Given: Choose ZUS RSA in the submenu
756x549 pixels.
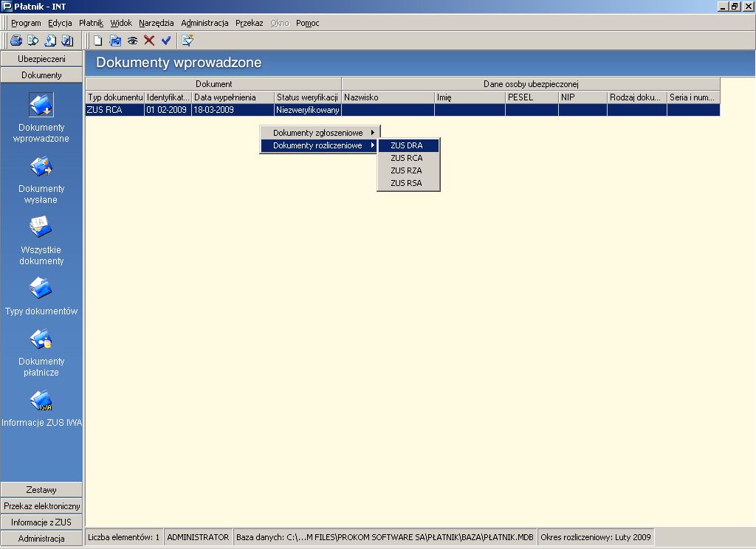Looking at the screenshot, I should (408, 183).
